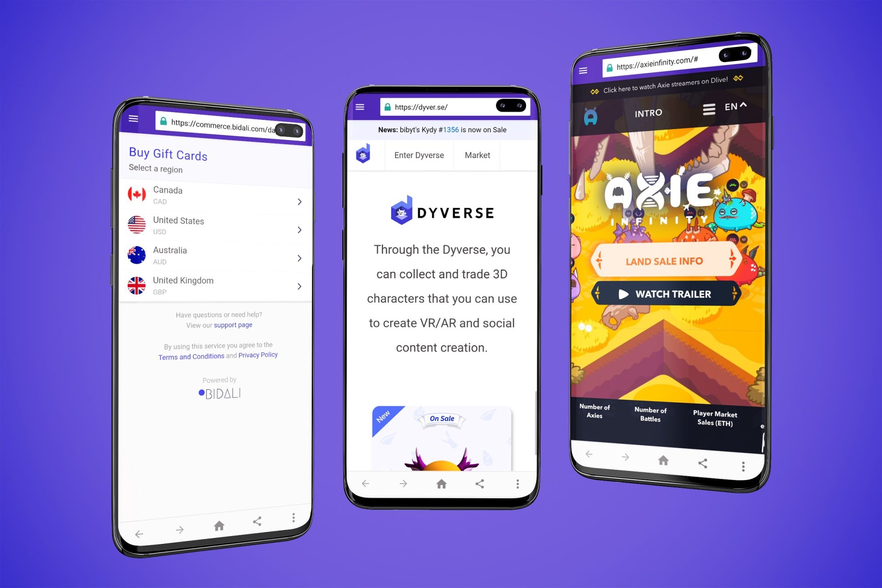This screenshot has width=882, height=588.
Task: Click WATCH TRAILER button
Action: (665, 294)
